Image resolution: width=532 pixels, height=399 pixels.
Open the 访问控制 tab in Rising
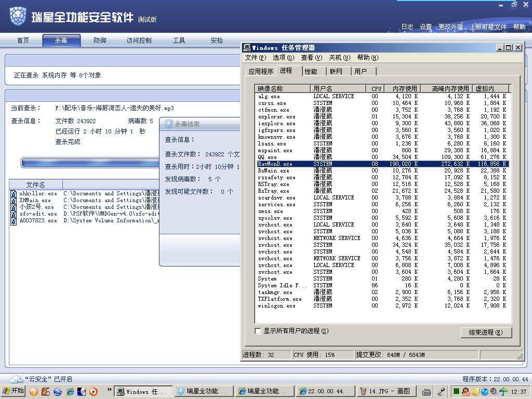(x=139, y=41)
